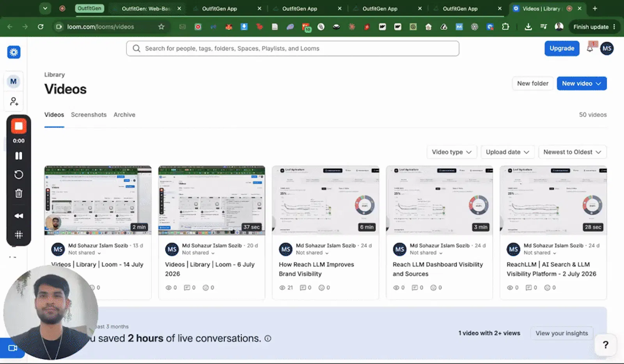
Task: Click the invite people icon in sidebar
Action: [14, 102]
